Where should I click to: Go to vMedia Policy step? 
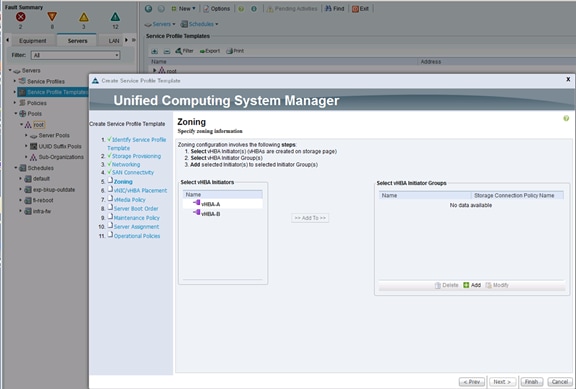tap(130, 199)
